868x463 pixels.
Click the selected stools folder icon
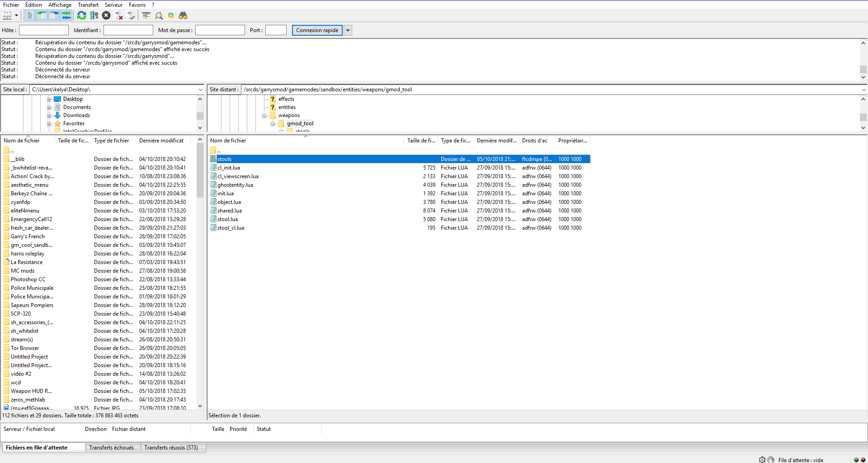(213, 159)
